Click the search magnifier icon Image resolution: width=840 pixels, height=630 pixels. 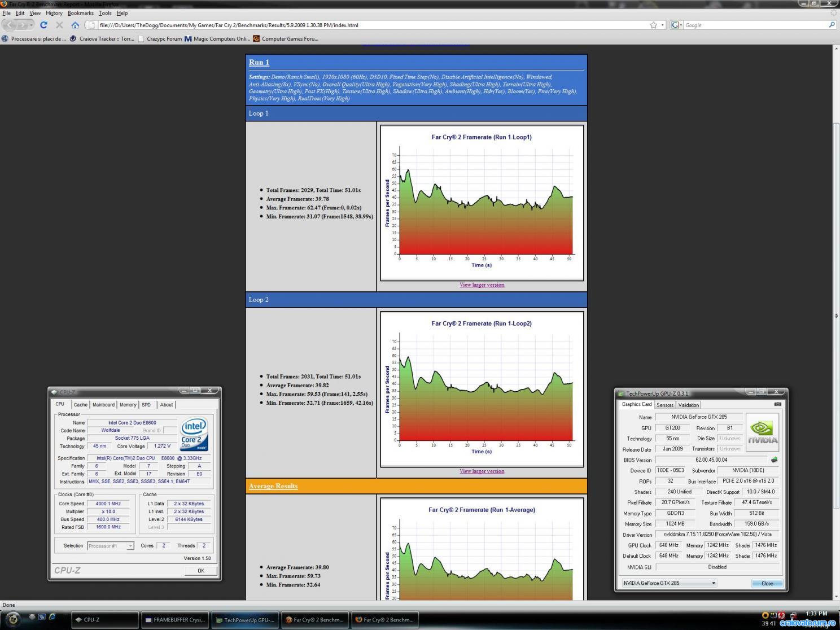pyautogui.click(x=832, y=25)
